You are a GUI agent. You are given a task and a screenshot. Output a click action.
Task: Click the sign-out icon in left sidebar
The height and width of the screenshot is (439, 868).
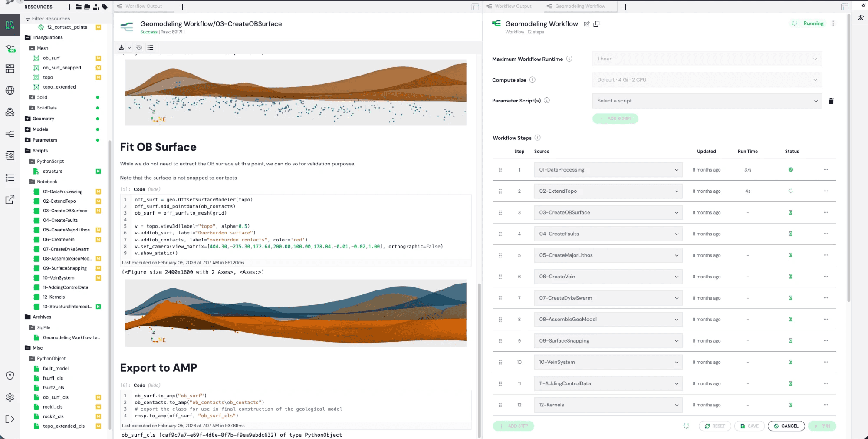click(10, 419)
